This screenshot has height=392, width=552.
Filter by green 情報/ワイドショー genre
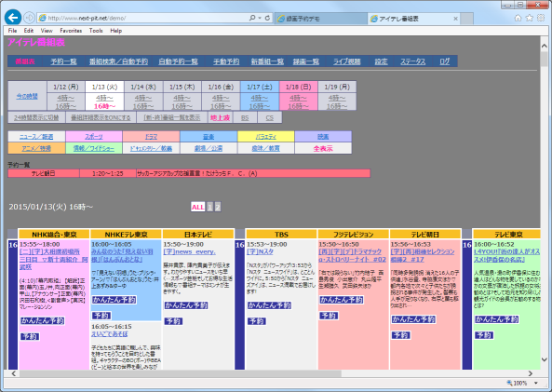tap(94, 148)
